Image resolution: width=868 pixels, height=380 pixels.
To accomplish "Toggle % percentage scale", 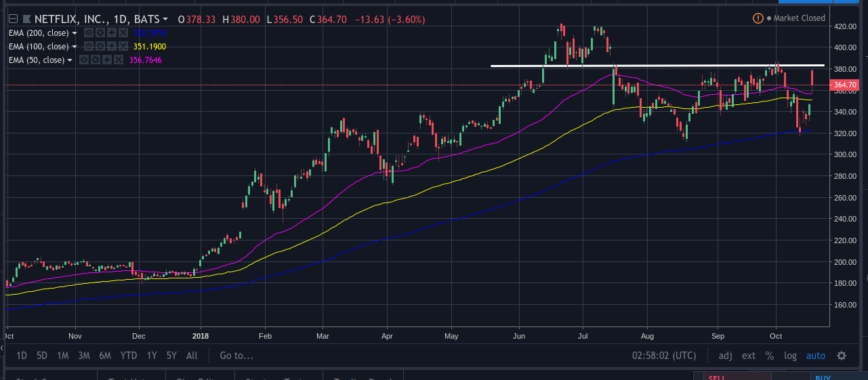I will coord(770,356).
